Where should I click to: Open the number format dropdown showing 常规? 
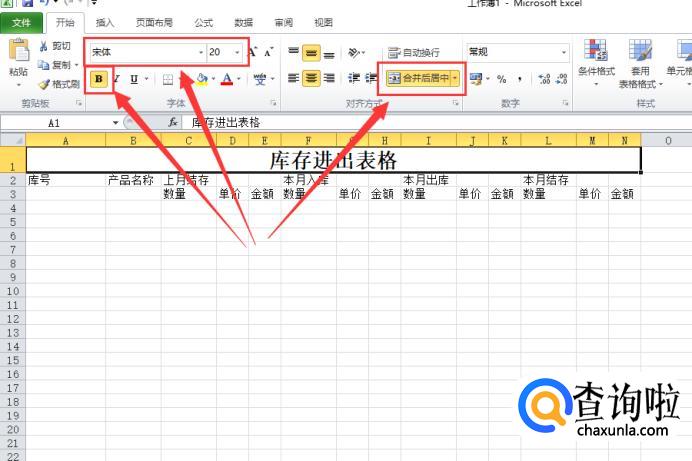564,52
